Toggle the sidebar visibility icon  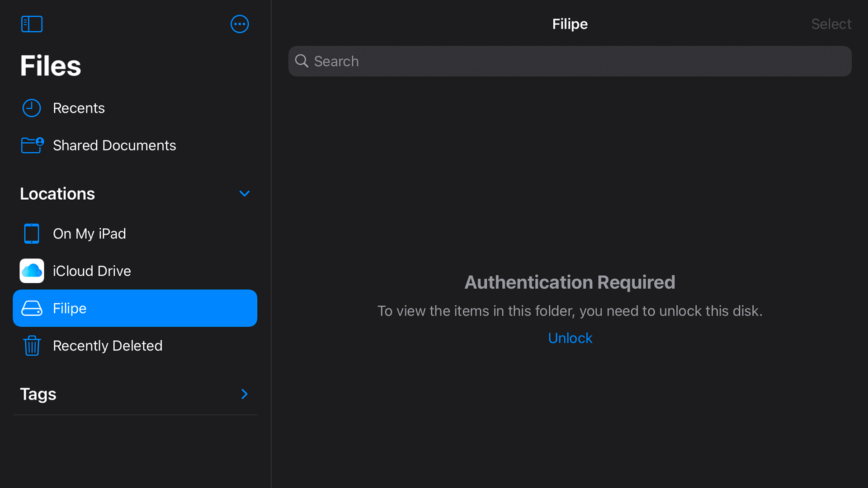(x=32, y=24)
